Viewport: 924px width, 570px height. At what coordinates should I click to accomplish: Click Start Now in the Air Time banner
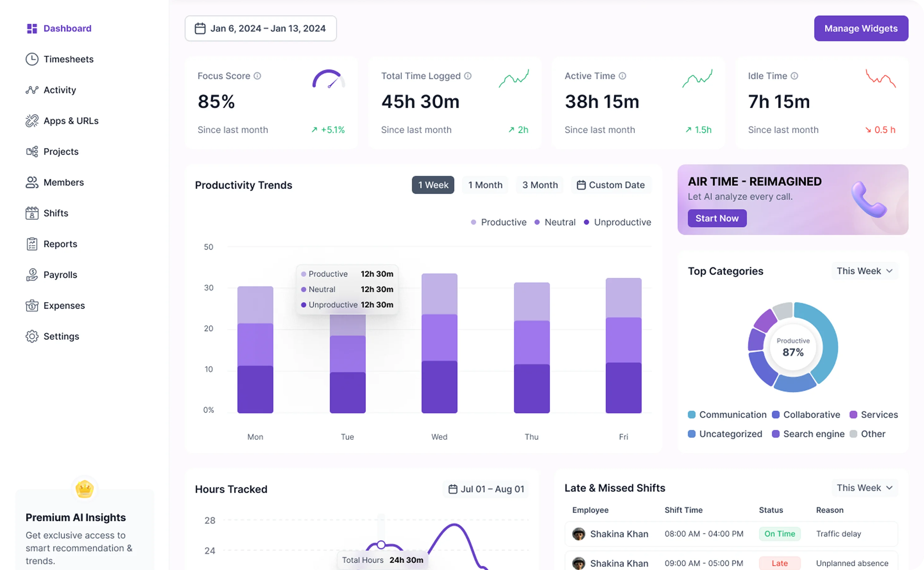click(x=717, y=218)
